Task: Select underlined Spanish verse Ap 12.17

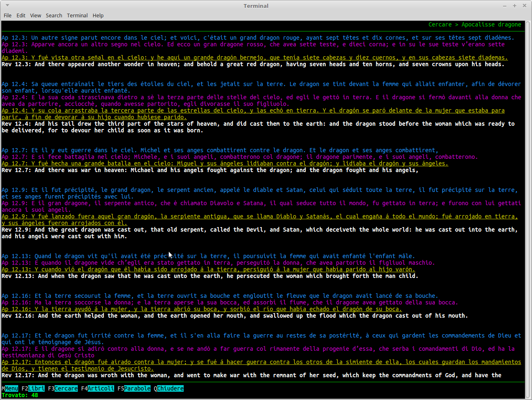Action: (x=261, y=365)
